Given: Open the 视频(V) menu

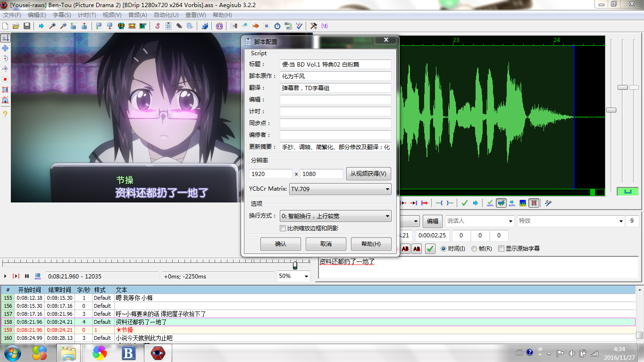Looking at the screenshot, I should coord(112,15).
